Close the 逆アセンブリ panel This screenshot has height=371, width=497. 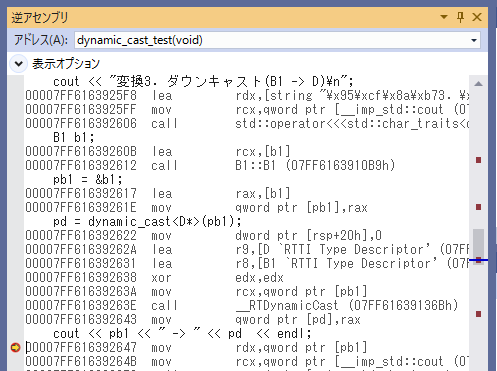477,17
